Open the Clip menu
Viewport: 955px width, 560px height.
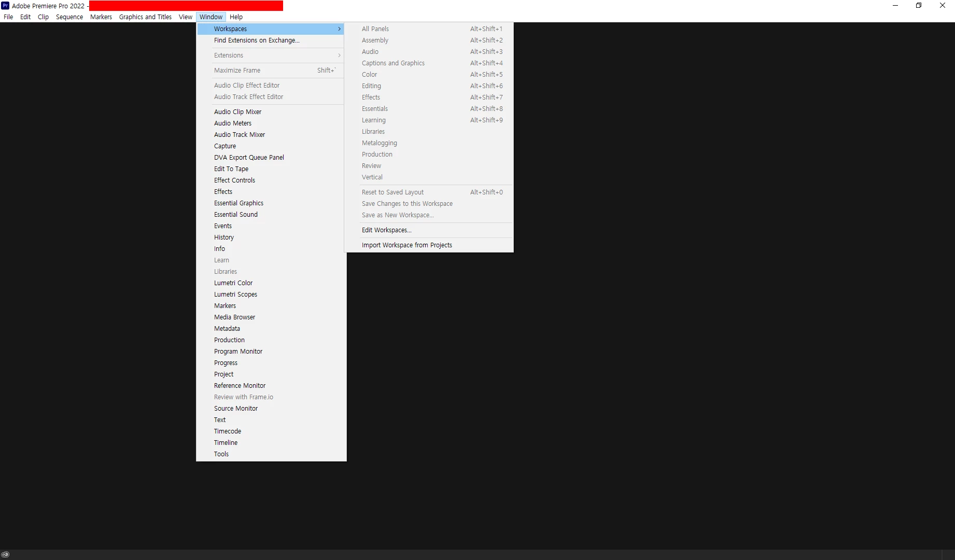pos(43,17)
